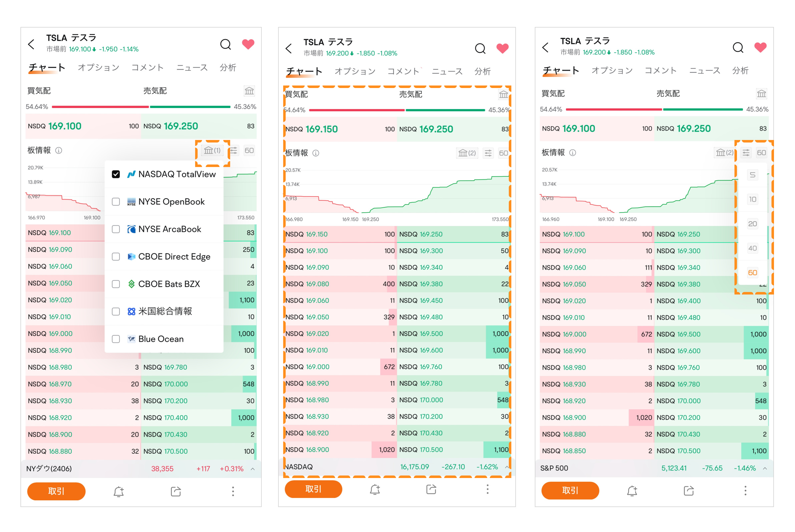Switch to 分析 tab in left screen

(228, 68)
